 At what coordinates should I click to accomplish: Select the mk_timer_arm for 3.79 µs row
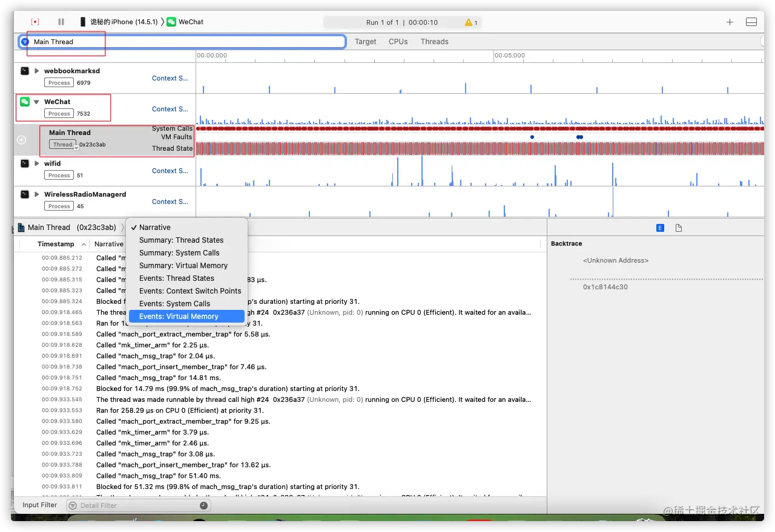[x=280, y=432]
